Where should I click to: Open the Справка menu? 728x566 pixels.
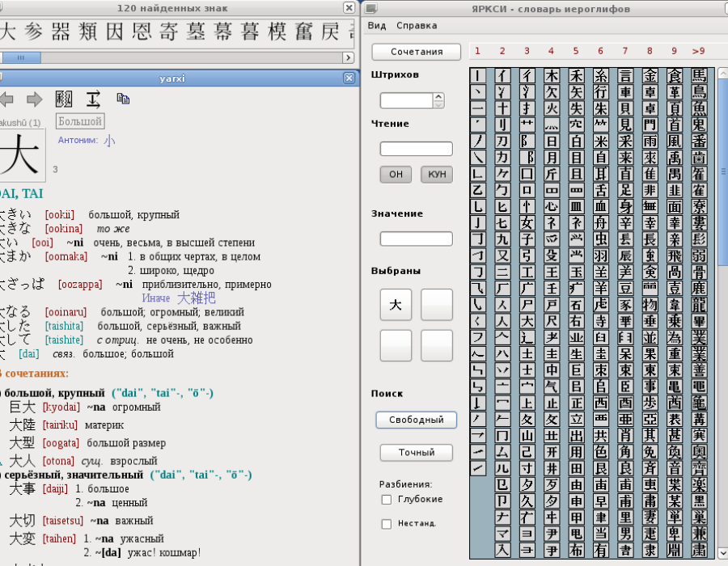(417, 26)
